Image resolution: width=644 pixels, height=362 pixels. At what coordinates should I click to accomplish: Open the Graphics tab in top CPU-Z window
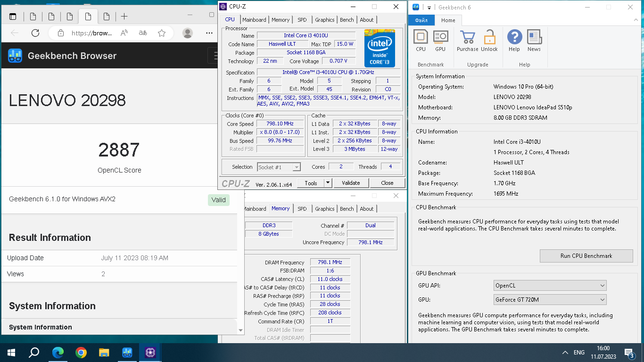[x=325, y=20]
